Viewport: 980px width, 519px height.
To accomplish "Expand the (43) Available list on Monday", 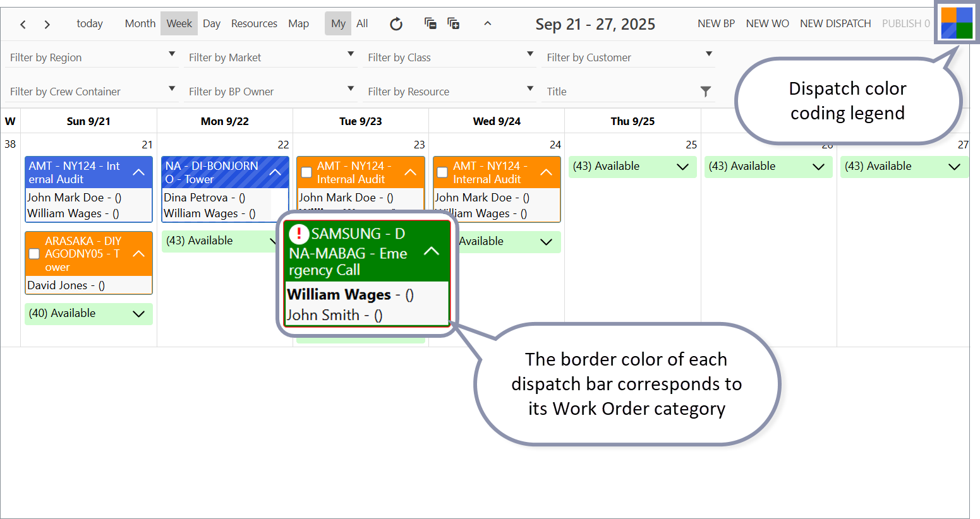I will [x=274, y=241].
